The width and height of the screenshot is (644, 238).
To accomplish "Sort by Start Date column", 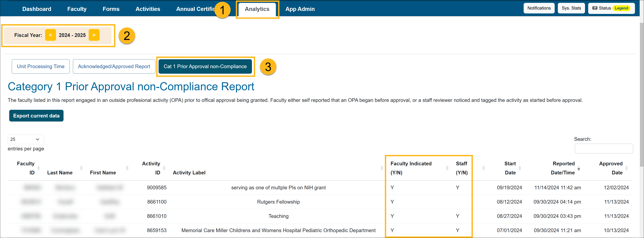I will 510,168.
